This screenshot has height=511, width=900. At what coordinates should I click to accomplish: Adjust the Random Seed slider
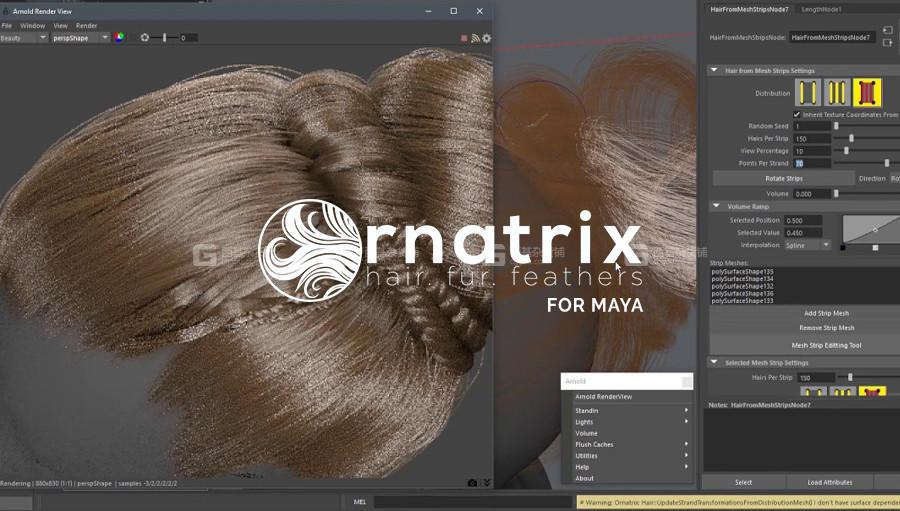coord(837,126)
